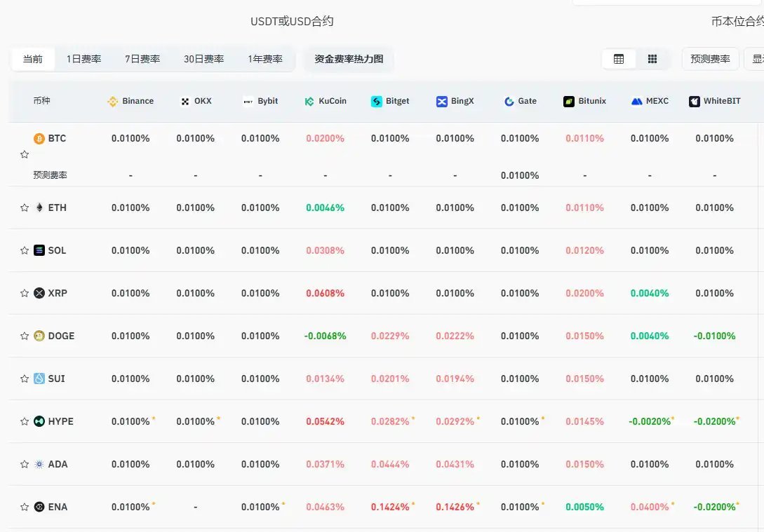Screen dimensions: 764x532
Task: Favorite ETH with the star toggle
Action: [x=25, y=208]
